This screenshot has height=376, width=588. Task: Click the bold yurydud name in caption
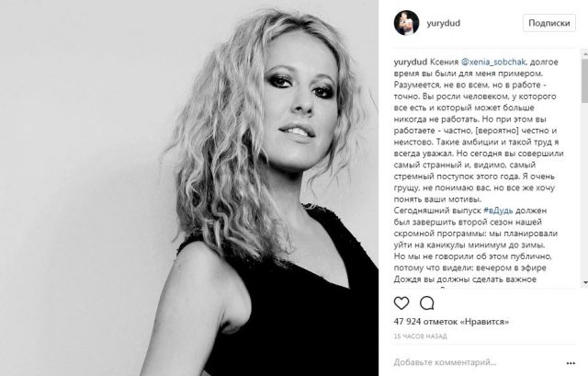pos(411,62)
